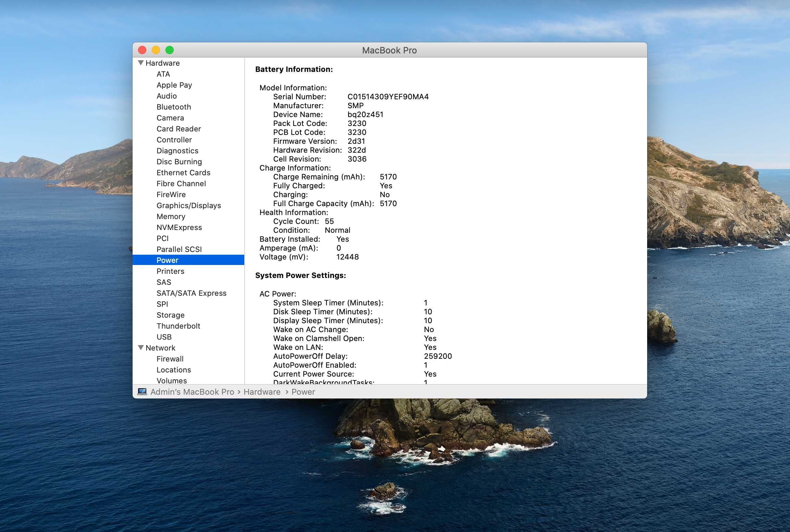Viewport: 790px width, 532px height.
Task: Click the System Power Settings heading
Action: coord(300,275)
